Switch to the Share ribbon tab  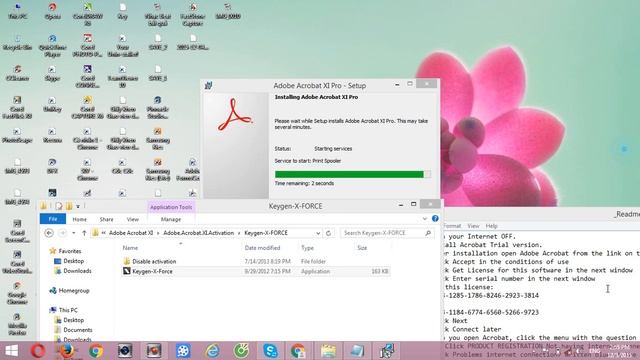[107, 219]
